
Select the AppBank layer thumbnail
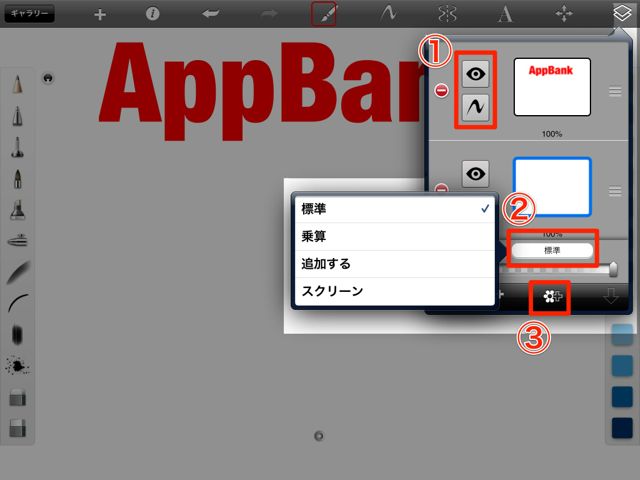point(552,87)
